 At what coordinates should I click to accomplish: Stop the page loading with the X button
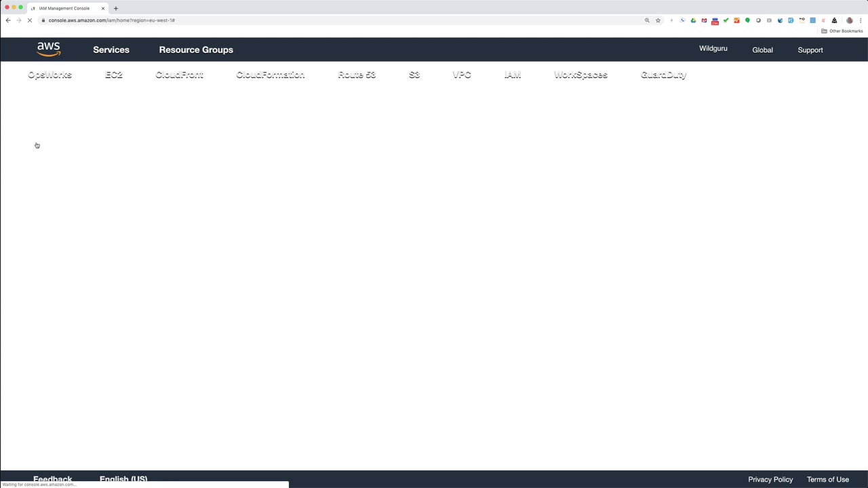coord(30,20)
